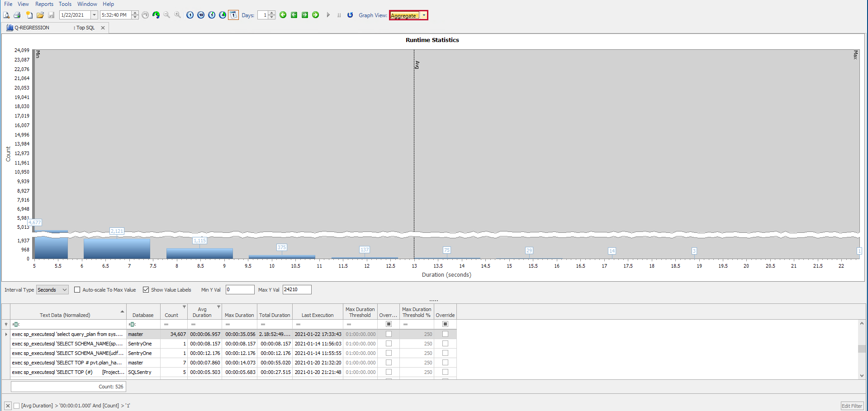Image resolution: width=868 pixels, height=411 pixels.
Task: Open the View menu
Action: click(x=23, y=4)
